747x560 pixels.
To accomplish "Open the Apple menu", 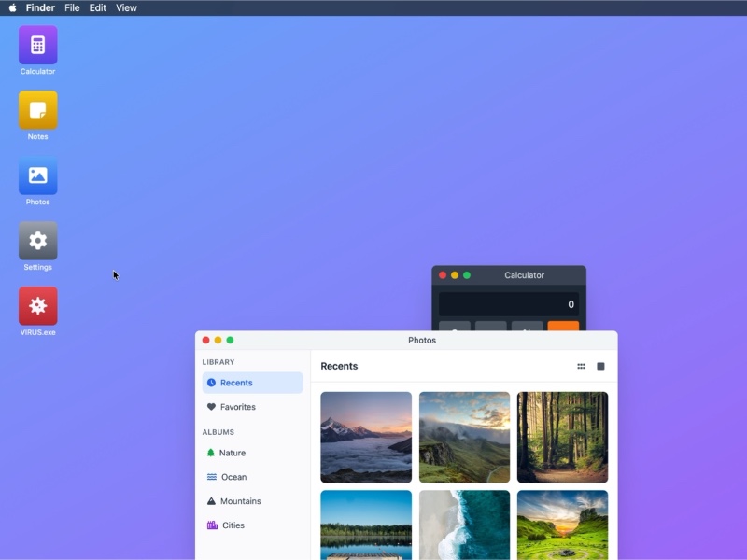I will 12,7.
